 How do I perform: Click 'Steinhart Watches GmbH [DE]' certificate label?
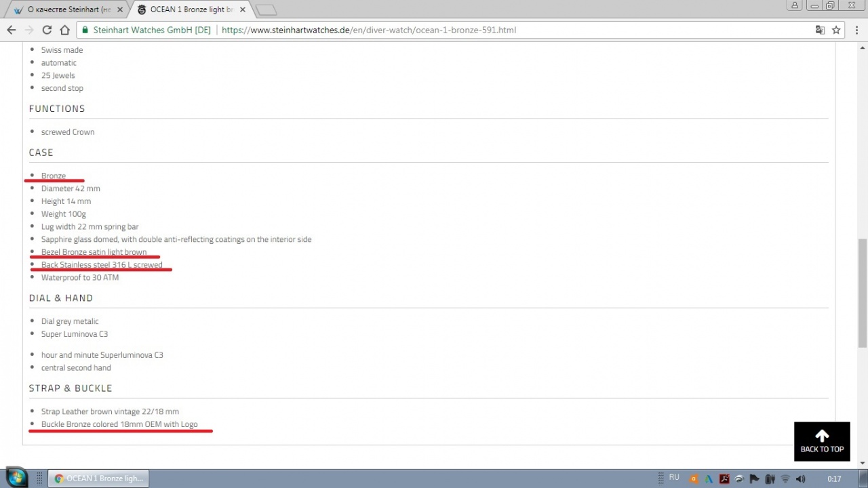tap(152, 30)
